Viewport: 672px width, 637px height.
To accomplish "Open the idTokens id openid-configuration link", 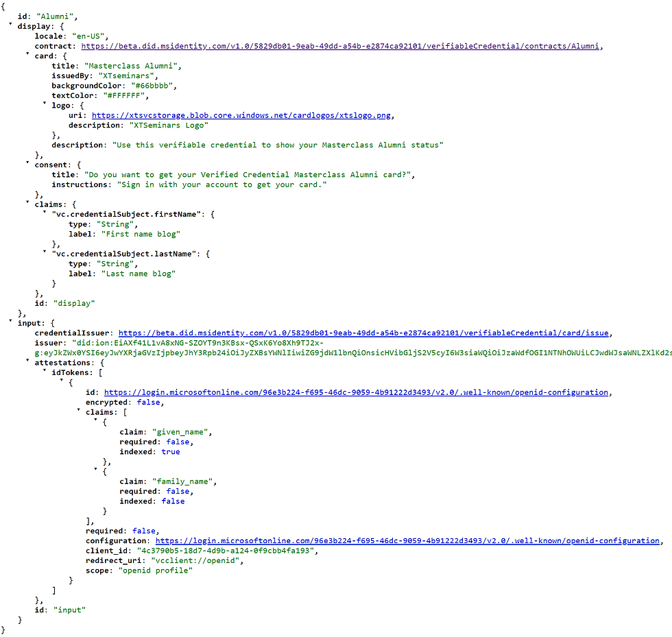I will 356,392.
